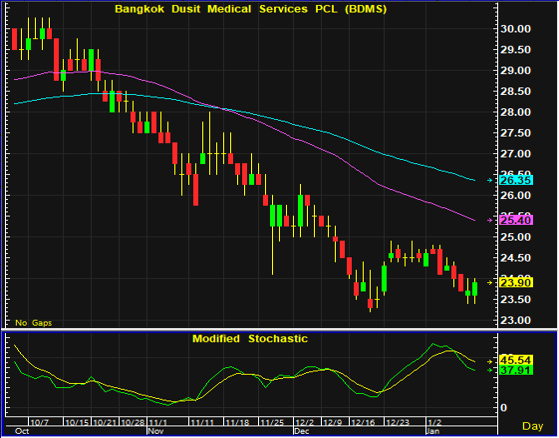This screenshot has width=559, height=438.
Task: Click the yellow 23.90 last price label
Action: (x=516, y=283)
